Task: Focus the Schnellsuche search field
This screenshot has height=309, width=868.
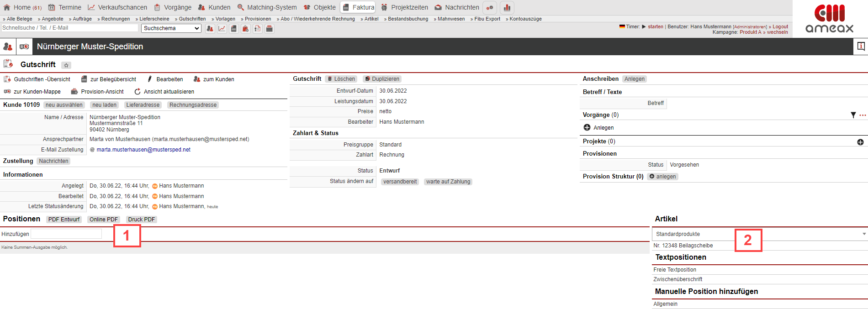Action: [x=69, y=28]
